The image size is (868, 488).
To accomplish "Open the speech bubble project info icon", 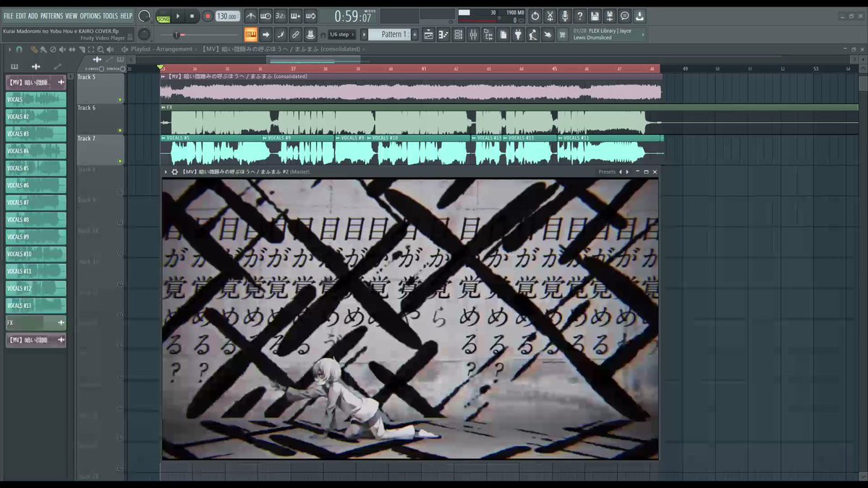I will (624, 16).
